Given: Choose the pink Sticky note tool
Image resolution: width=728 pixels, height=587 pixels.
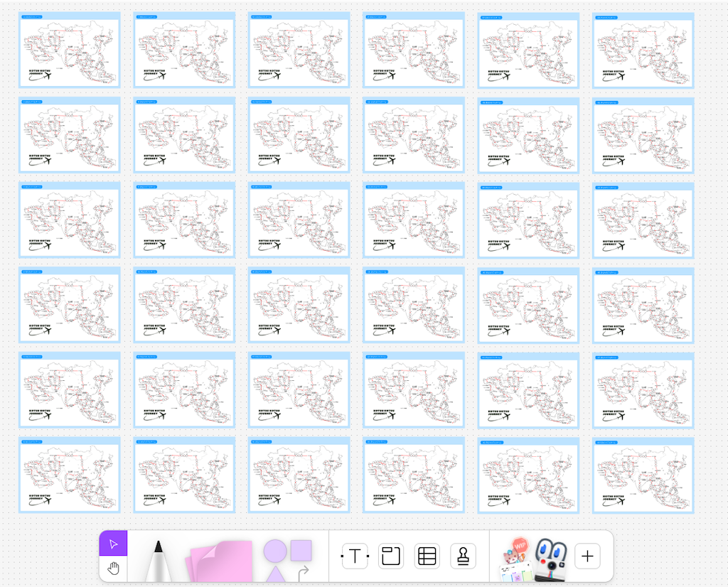Looking at the screenshot, I should 219,561.
